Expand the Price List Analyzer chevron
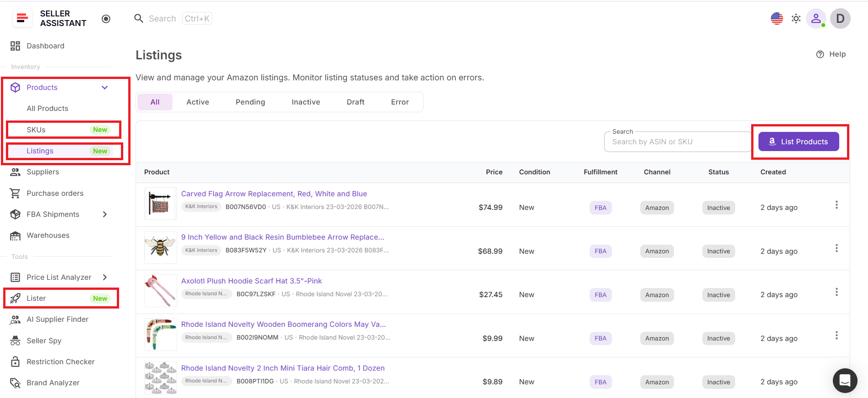This screenshot has height=398, width=868. click(105, 277)
